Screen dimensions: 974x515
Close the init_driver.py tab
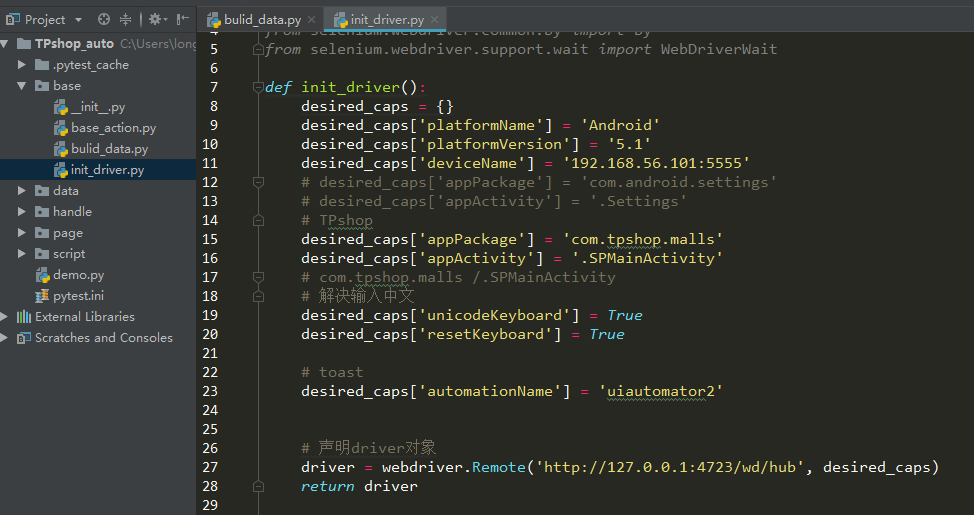pos(434,20)
